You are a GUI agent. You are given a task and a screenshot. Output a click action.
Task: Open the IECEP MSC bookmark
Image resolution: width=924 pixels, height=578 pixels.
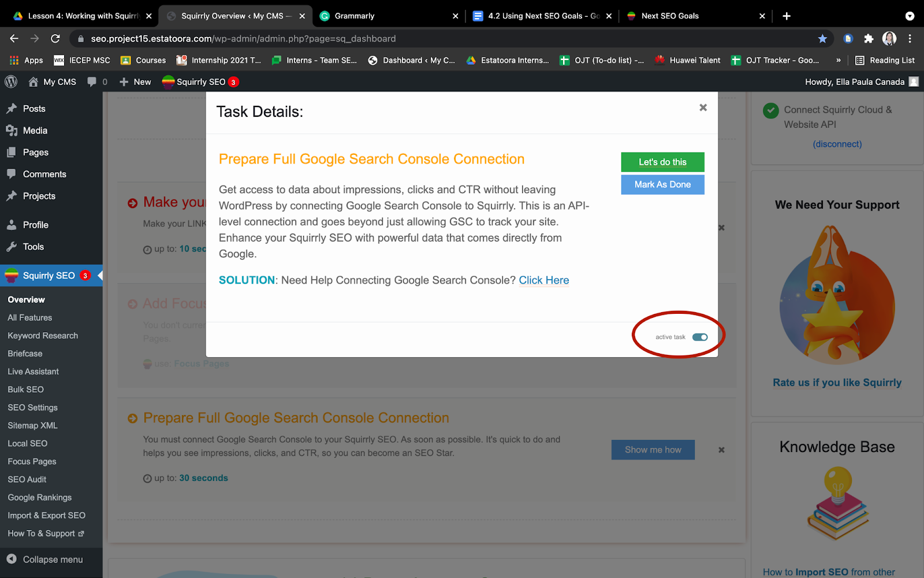coord(82,60)
